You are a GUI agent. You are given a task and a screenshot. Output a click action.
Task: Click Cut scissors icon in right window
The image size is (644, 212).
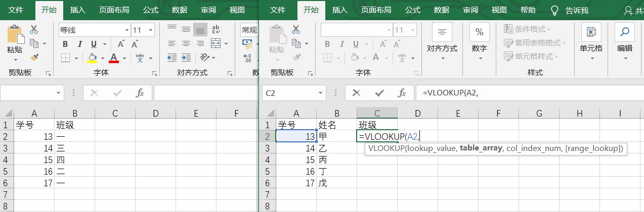pos(296,29)
